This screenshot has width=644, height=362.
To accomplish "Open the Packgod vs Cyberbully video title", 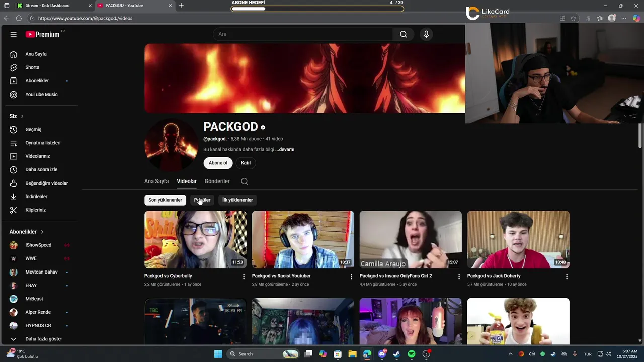I will point(168,276).
